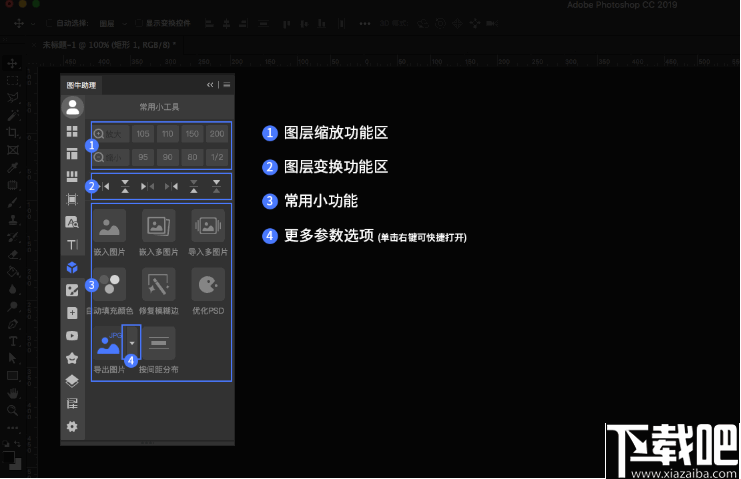741x479 pixels.
Task: Open the plugin settings gear icon
Action: (72, 427)
